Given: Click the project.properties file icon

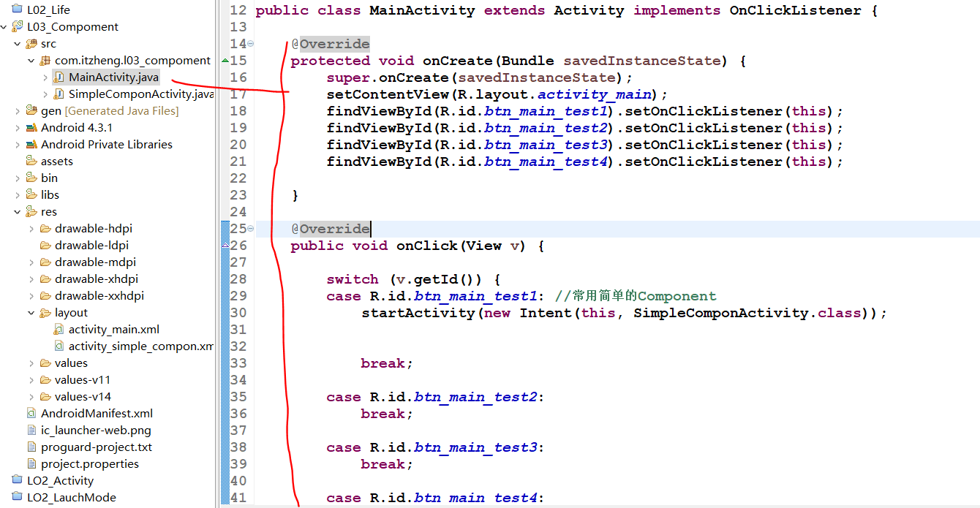Looking at the screenshot, I should click(31, 463).
